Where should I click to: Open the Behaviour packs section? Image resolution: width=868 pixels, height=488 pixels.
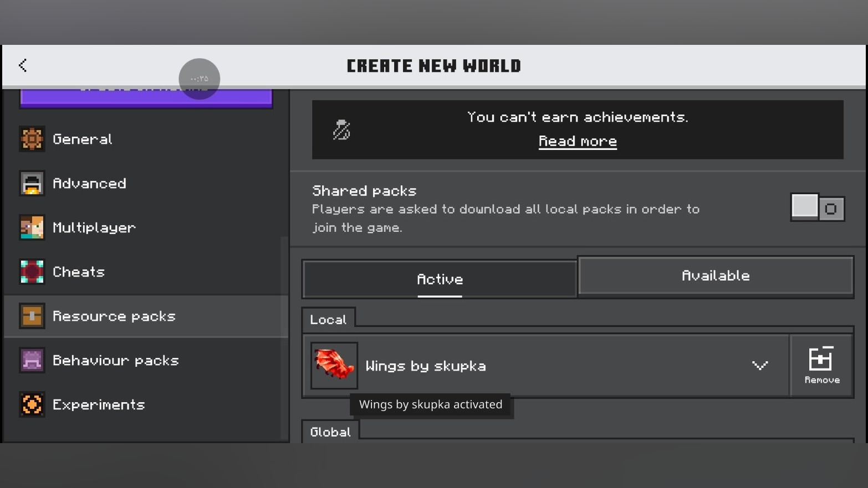146,361
